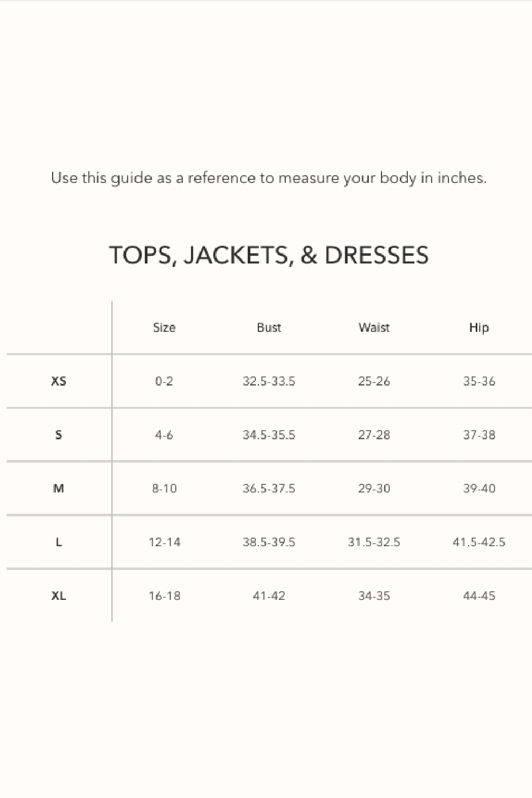Select the Size column header

[164, 328]
